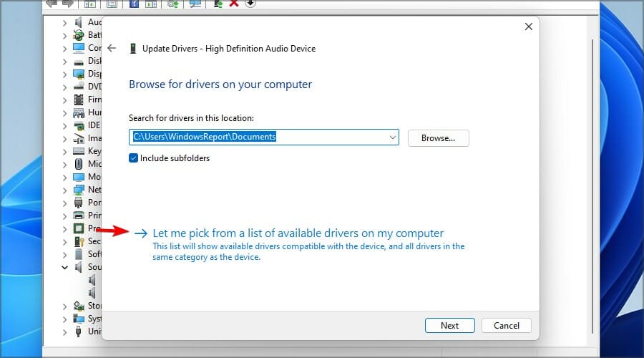Select the DVD drive icon in device tree
This screenshot has height=358, width=644.
point(79,87)
